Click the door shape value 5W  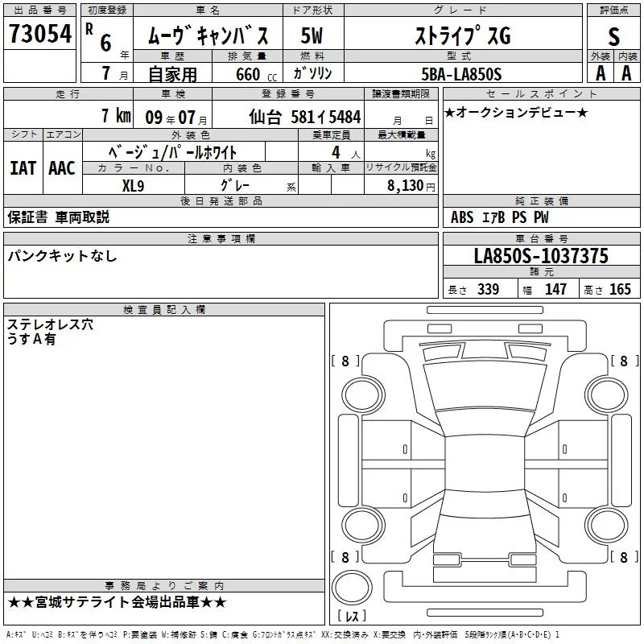tap(312, 35)
